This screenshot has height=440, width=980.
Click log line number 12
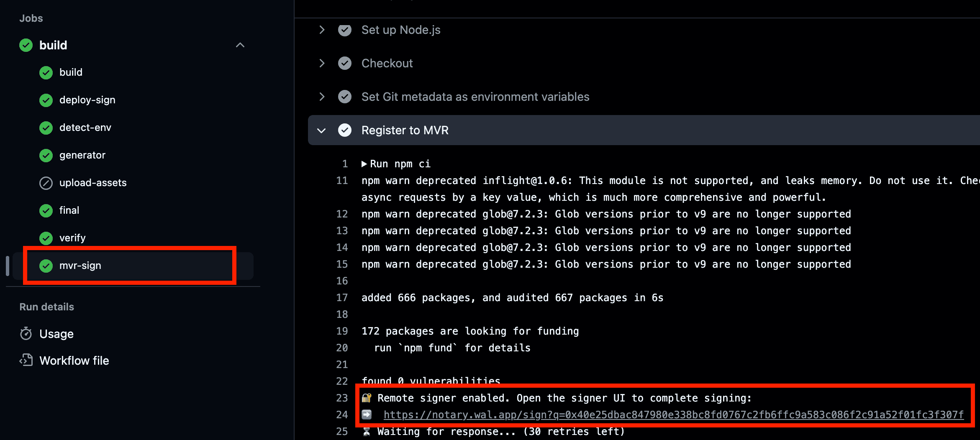pos(342,214)
